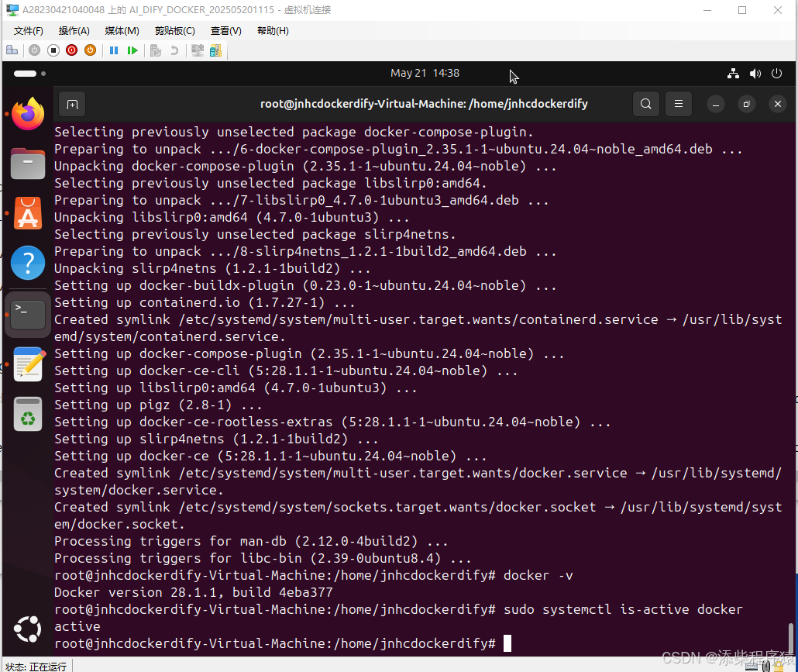Click the terminal search button
Screen dimensions: 798x672
point(646,104)
